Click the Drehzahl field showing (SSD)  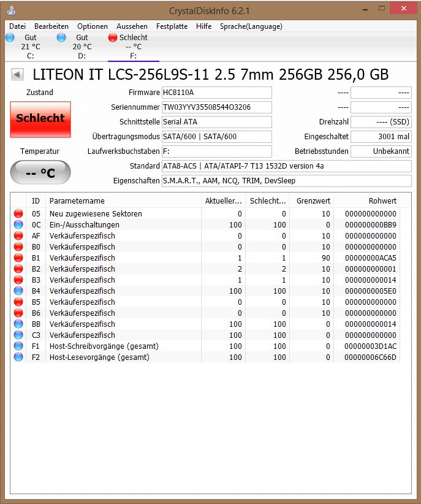click(x=381, y=122)
